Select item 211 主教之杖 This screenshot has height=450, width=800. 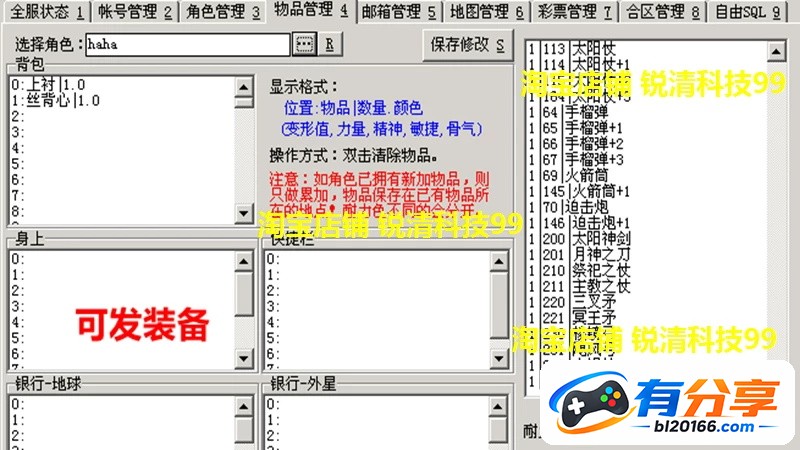pos(646,286)
